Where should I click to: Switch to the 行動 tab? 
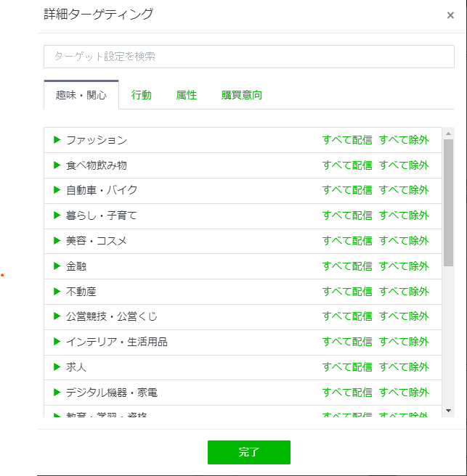[x=142, y=95]
